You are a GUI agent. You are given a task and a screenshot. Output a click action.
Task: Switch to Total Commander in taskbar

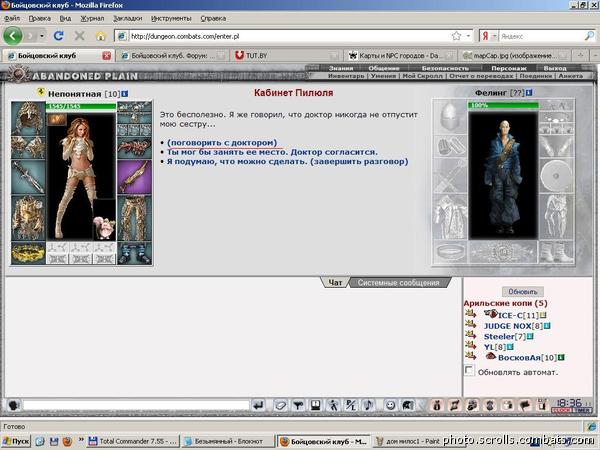(132, 442)
